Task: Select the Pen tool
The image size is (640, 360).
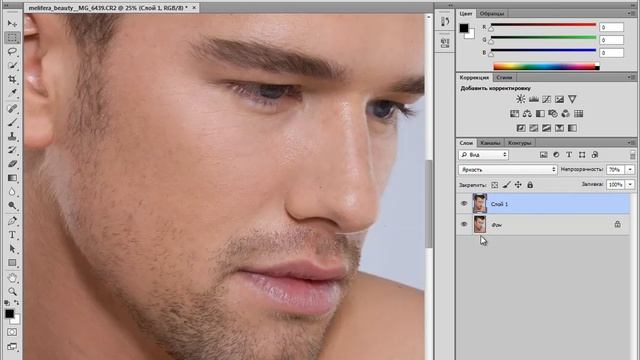Action: [x=12, y=221]
